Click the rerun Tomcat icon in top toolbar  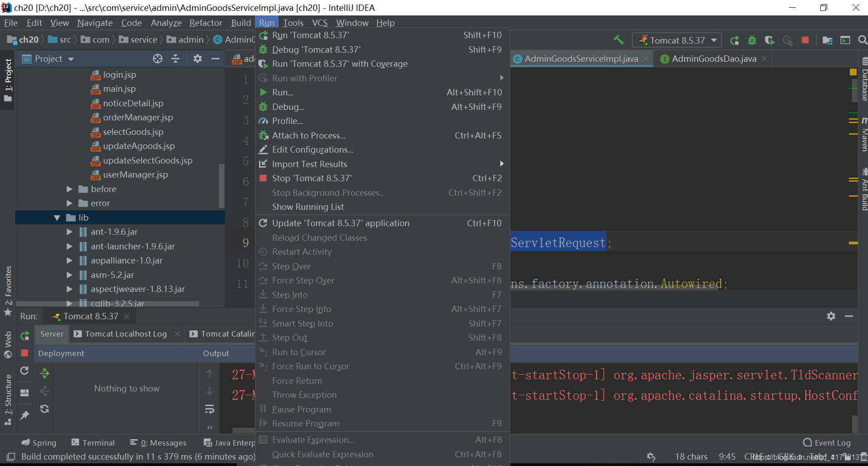734,40
